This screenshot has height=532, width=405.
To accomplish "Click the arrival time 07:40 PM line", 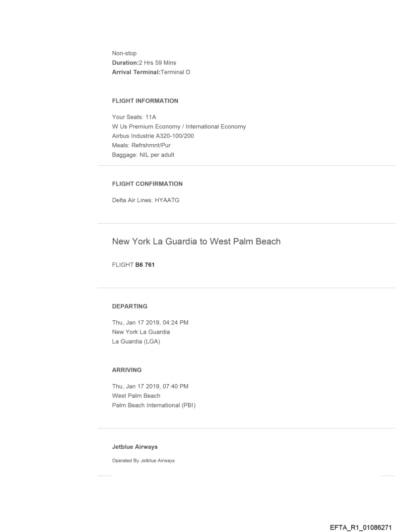I will tap(150, 386).
